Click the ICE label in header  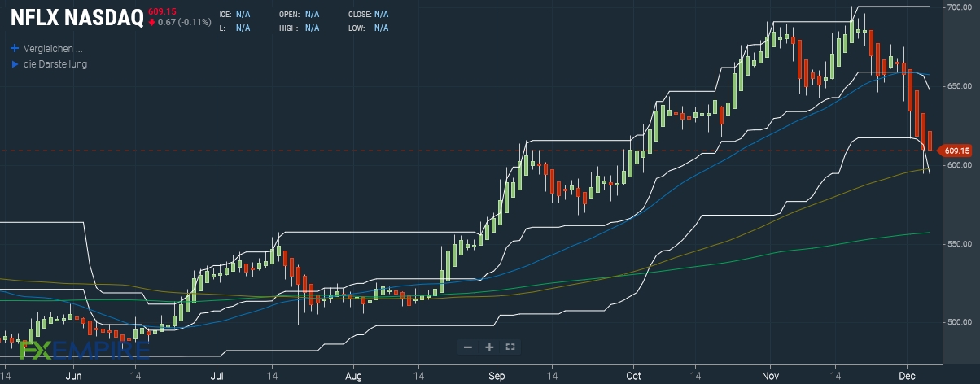tap(225, 15)
